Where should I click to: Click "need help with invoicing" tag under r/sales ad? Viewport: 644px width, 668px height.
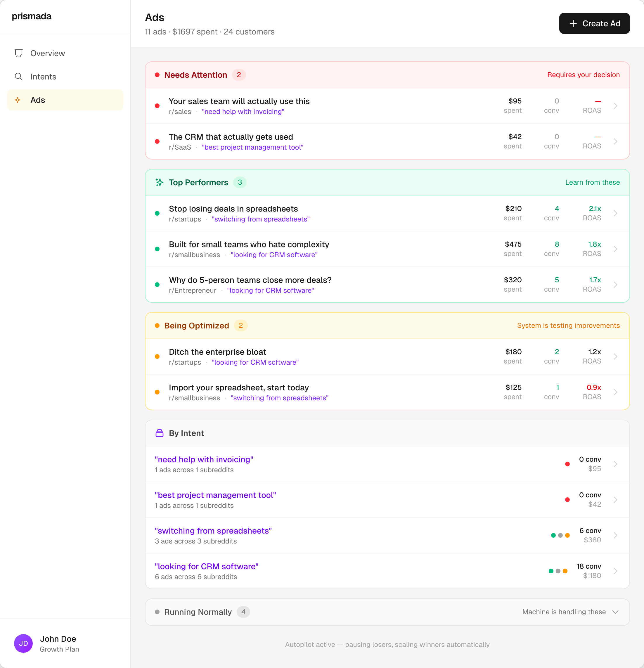[x=243, y=112]
